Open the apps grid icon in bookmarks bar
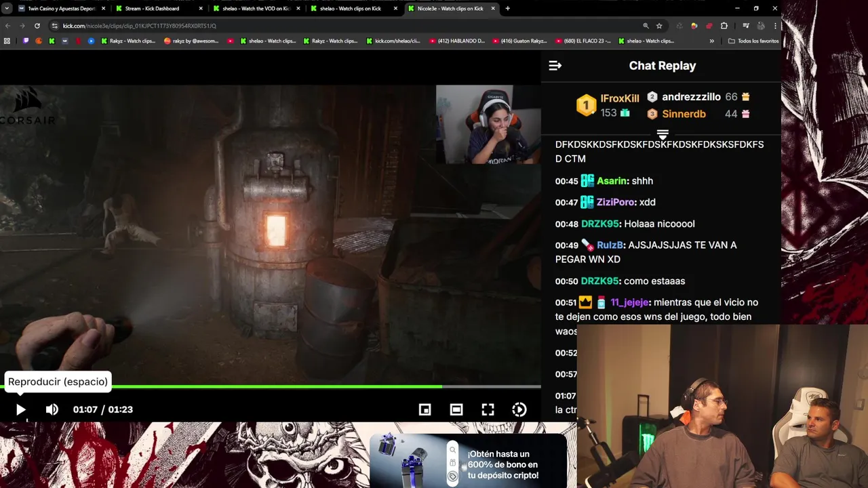Image resolution: width=868 pixels, height=488 pixels. pos(7,41)
